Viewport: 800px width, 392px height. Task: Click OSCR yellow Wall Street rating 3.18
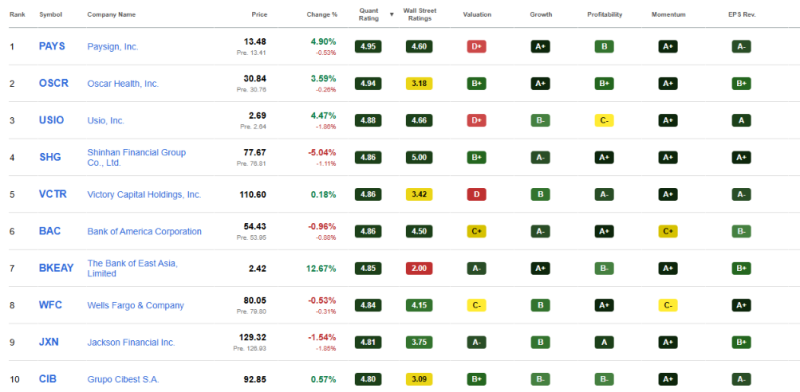[x=419, y=83]
